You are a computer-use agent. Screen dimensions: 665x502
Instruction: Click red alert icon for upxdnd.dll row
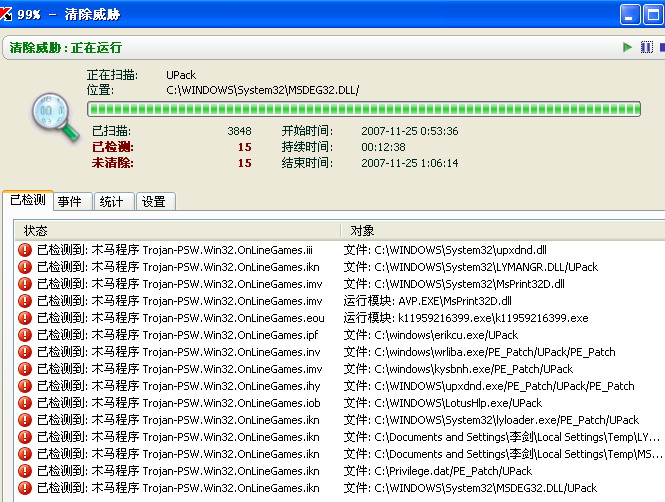(x=25, y=250)
